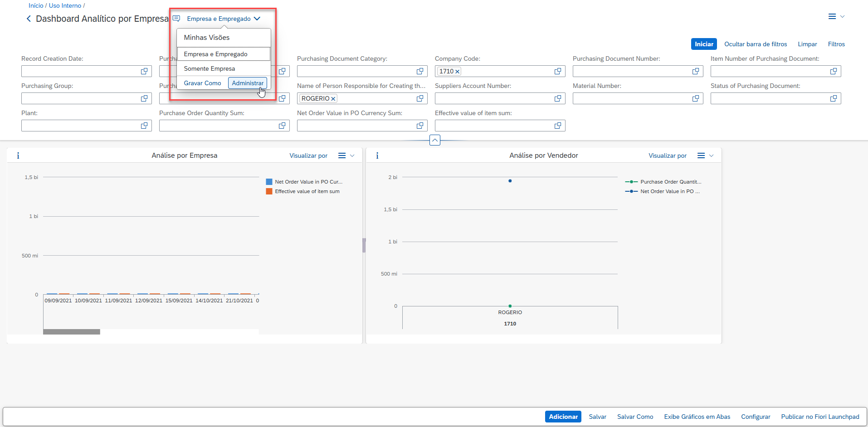The height and width of the screenshot is (427, 868).
Task: Click info icon on Análise por Empresa
Action: click(x=18, y=155)
